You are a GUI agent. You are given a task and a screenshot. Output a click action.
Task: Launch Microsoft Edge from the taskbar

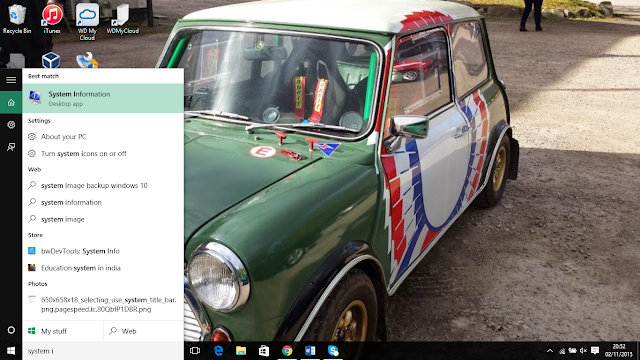point(218,351)
